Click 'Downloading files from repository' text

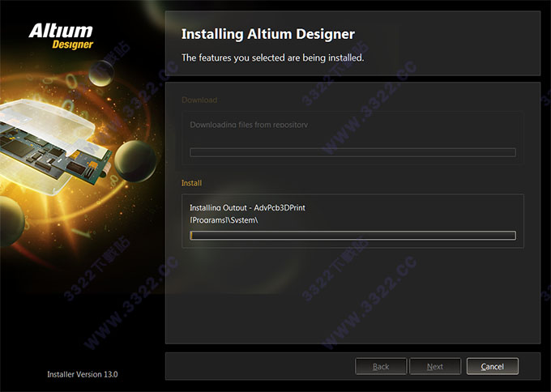249,125
